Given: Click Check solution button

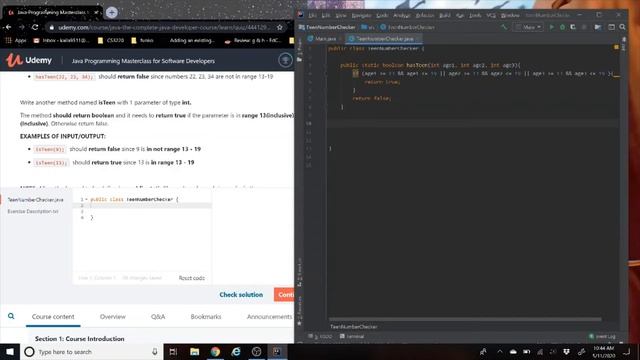Looking at the screenshot, I should pos(241,294).
